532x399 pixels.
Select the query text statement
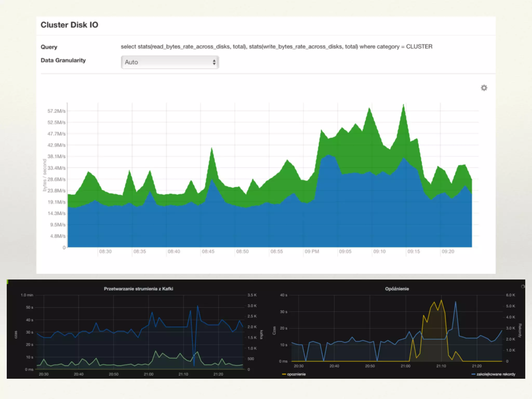(276, 47)
